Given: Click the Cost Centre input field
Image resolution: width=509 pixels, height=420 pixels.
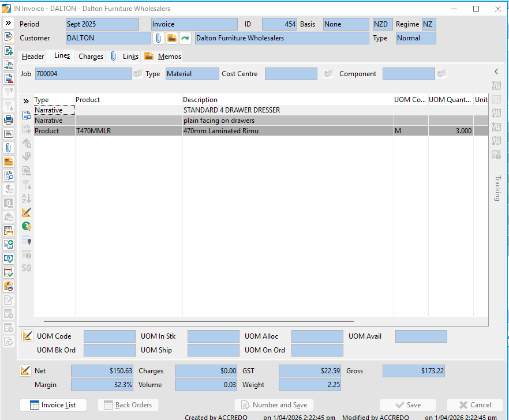Looking at the screenshot, I should (x=291, y=74).
